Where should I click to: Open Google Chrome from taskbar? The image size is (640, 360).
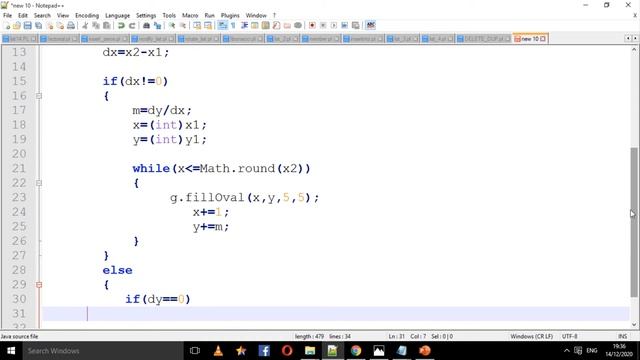356,351
